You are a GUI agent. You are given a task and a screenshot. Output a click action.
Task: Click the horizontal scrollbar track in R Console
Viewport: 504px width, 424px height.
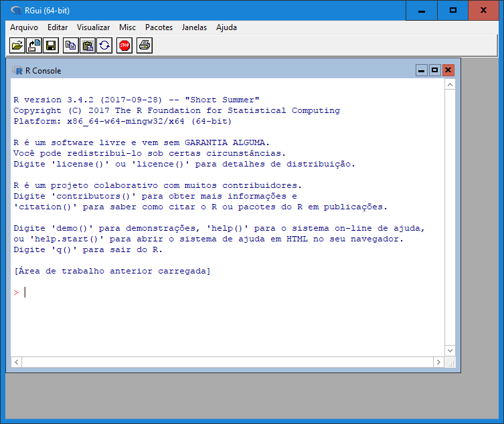tap(228, 362)
